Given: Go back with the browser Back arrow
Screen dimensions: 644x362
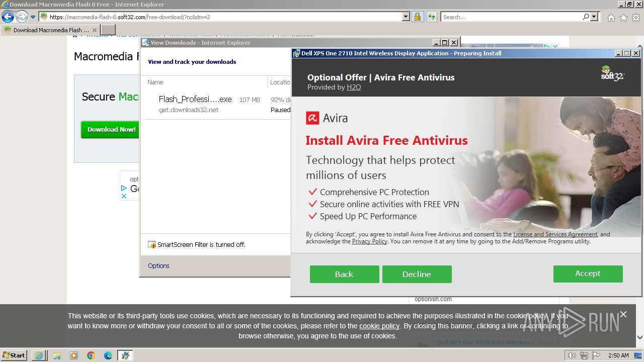Looking at the screenshot, I should (8, 17).
